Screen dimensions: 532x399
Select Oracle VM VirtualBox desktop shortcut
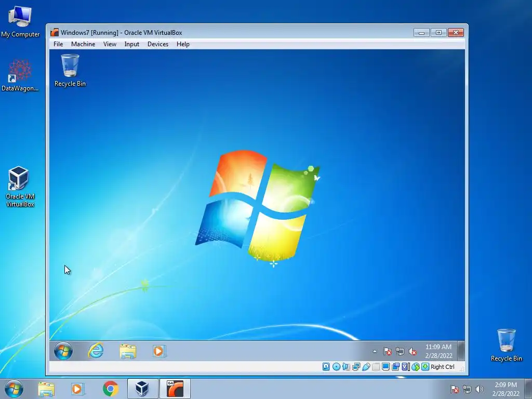[x=20, y=187]
